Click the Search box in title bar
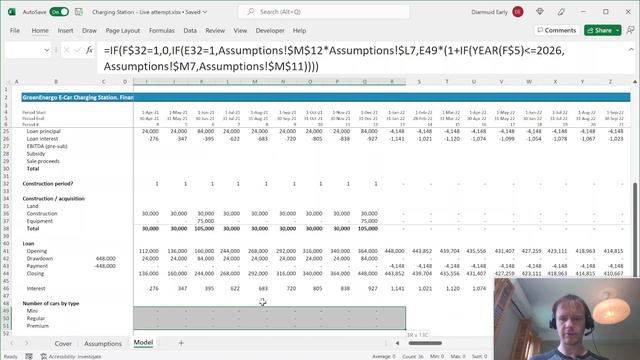Viewport: 640px width, 360px height. pos(324,12)
